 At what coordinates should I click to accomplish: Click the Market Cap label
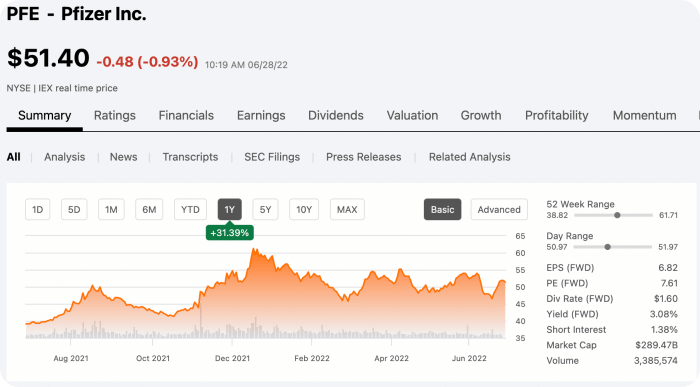(x=571, y=345)
